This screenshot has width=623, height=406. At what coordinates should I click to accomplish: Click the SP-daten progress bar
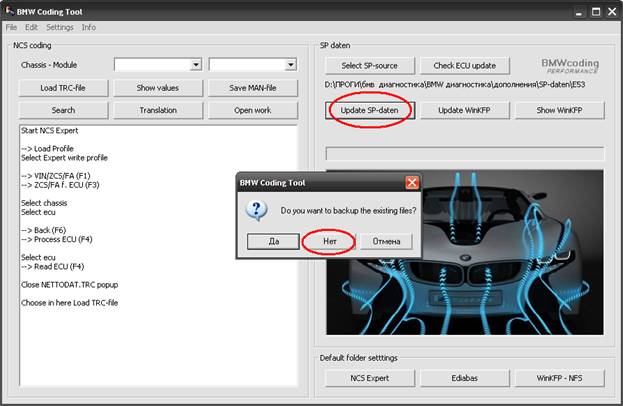[x=464, y=154]
